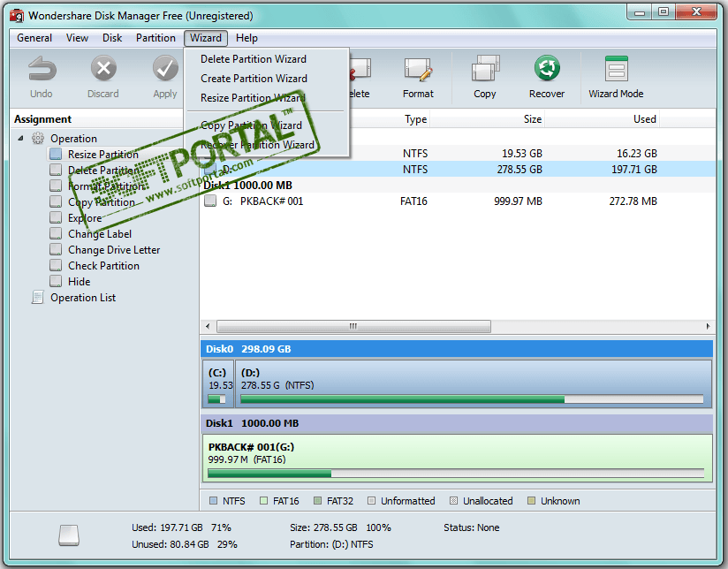Click the Unknown legend color swatch
The image size is (728, 569).
click(x=531, y=501)
